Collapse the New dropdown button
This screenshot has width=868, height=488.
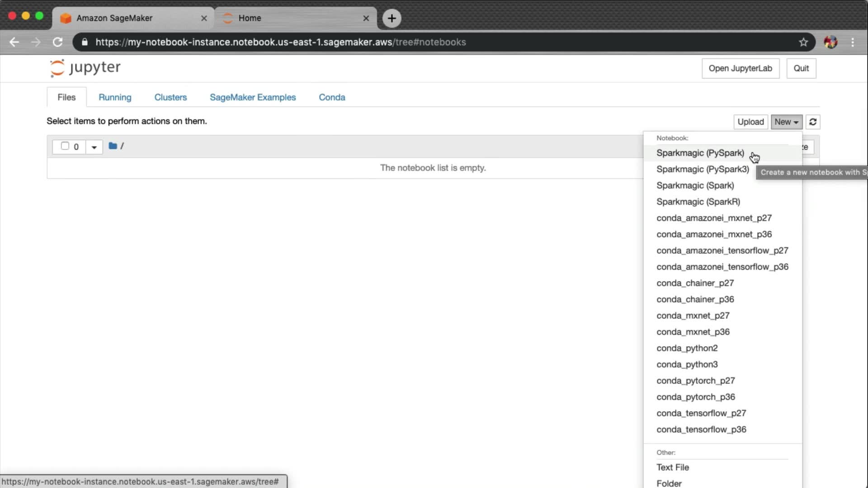coord(786,122)
